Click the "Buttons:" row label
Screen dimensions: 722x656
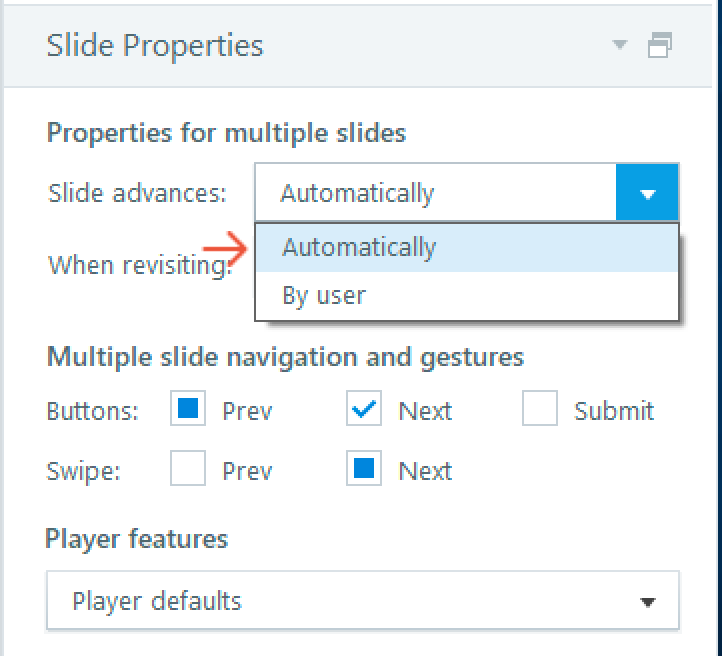[93, 411]
